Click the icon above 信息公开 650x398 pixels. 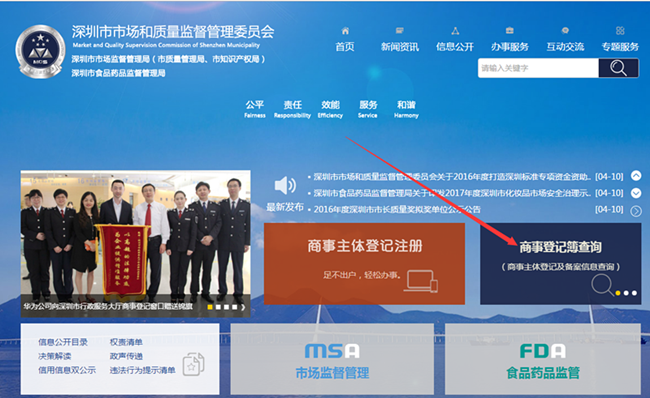pos(455,31)
